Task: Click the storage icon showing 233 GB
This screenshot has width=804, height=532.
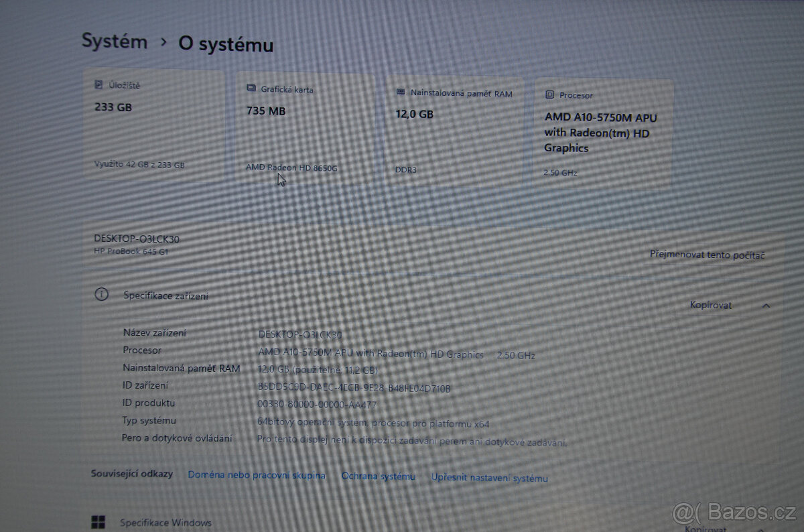Action: point(97,83)
